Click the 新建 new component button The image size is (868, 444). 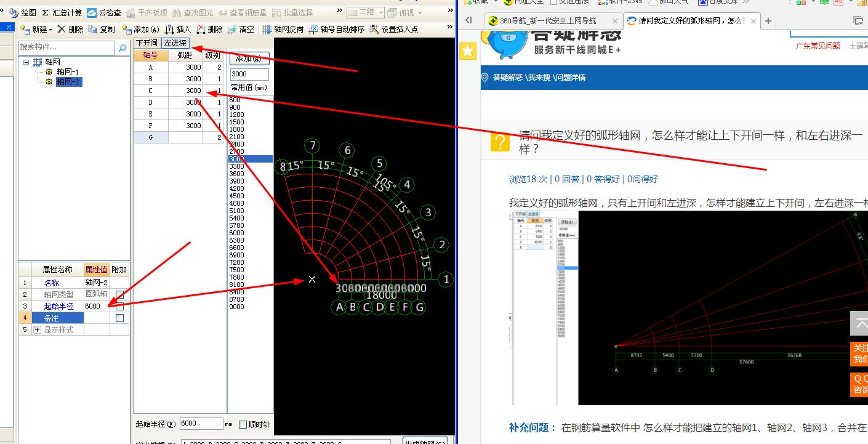click(37, 29)
